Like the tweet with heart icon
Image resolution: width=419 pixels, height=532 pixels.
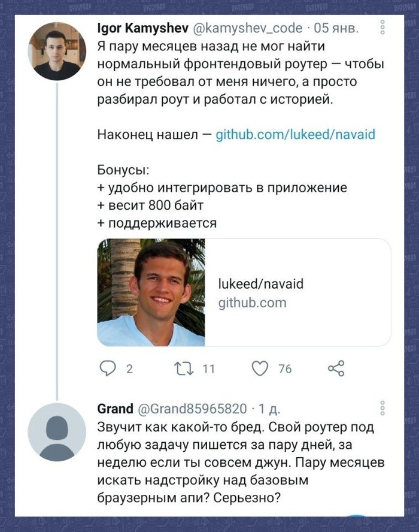pos(260,368)
